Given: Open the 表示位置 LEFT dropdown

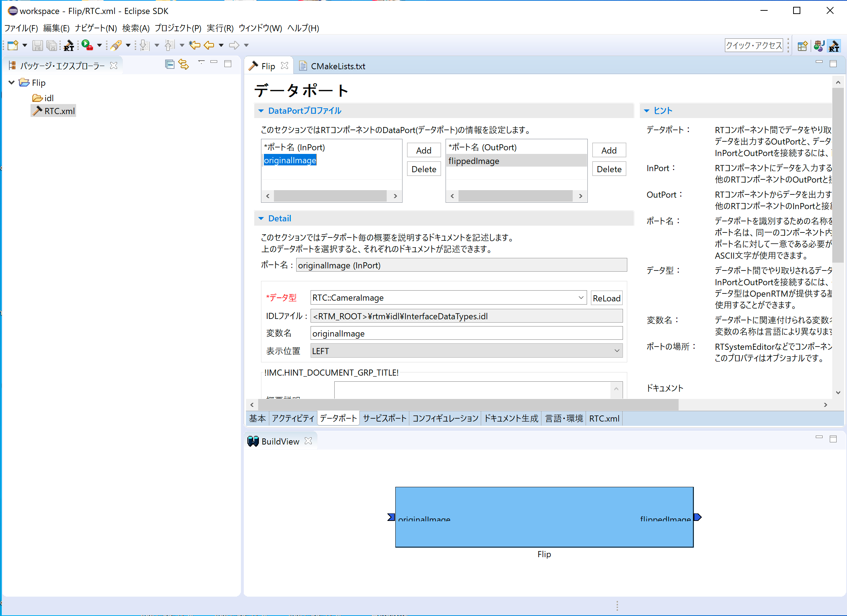Looking at the screenshot, I should click(x=466, y=351).
